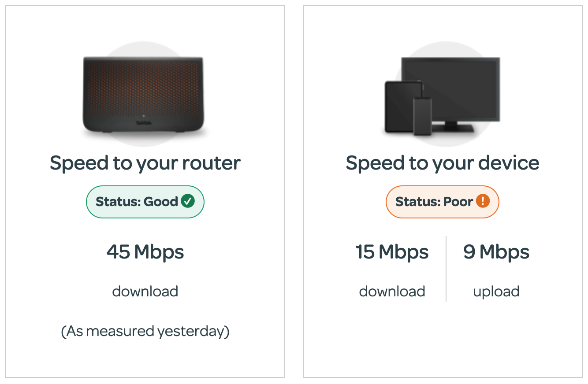The height and width of the screenshot is (384, 588).
Task: Select the Speed to your router heading
Action: (x=145, y=163)
